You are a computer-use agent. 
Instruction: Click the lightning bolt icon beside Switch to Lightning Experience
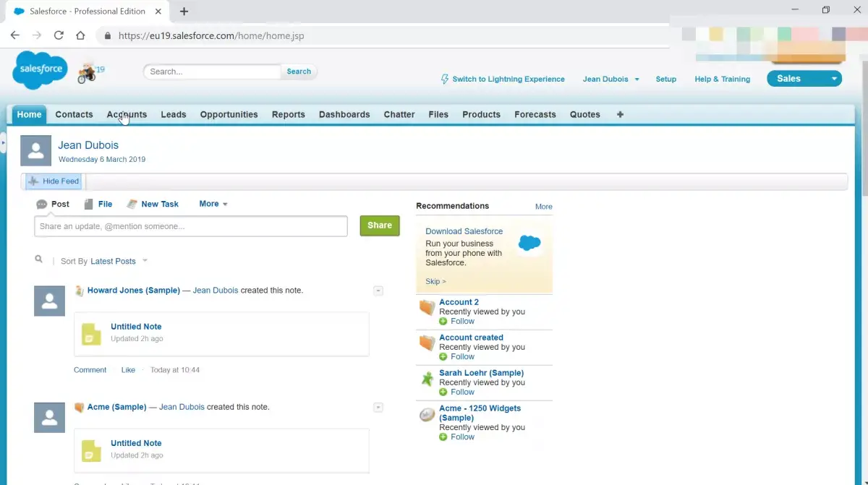(x=445, y=79)
